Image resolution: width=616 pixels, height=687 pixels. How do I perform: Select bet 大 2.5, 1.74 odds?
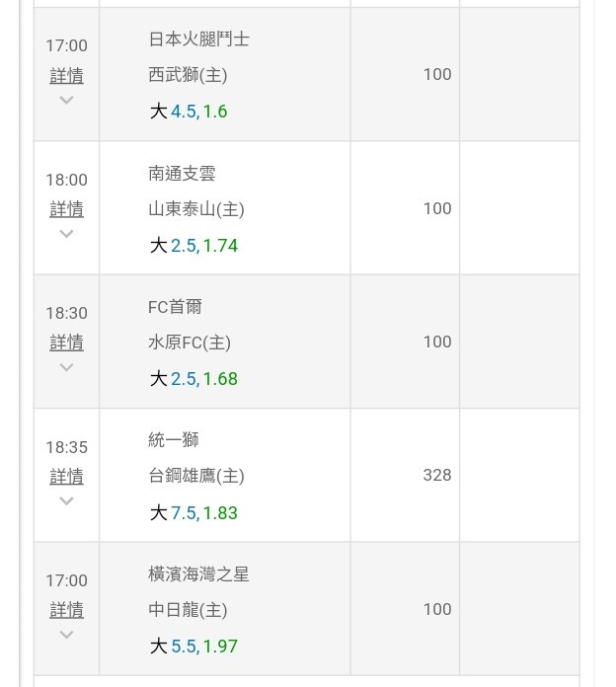coord(193,246)
